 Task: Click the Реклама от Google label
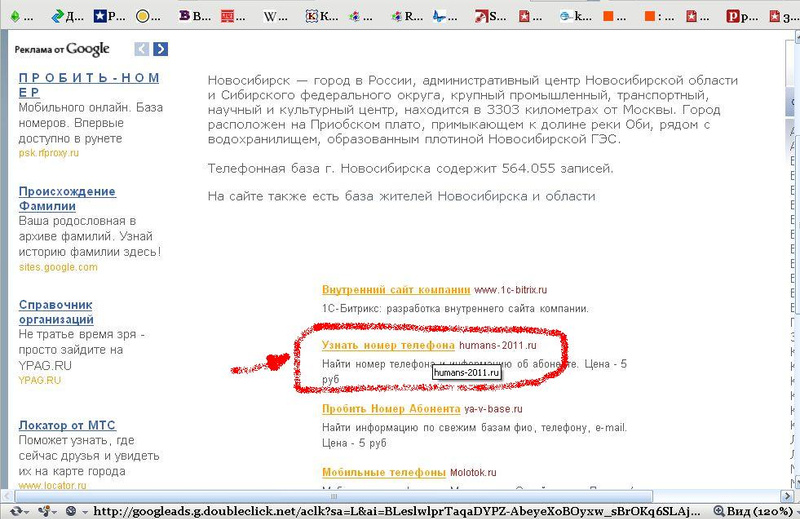point(62,49)
